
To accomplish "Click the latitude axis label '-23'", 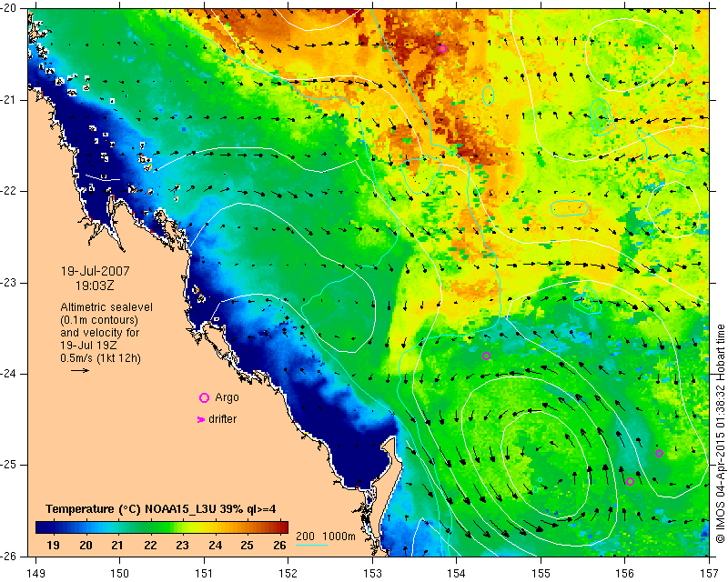I will click(x=10, y=283).
